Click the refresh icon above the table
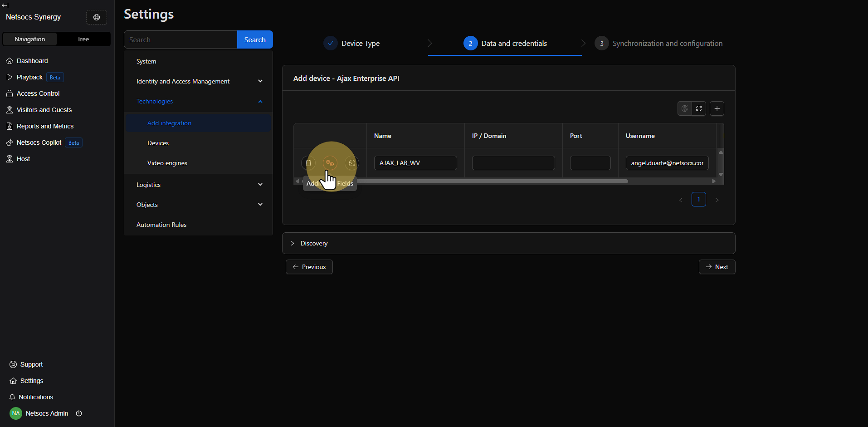 pos(699,108)
